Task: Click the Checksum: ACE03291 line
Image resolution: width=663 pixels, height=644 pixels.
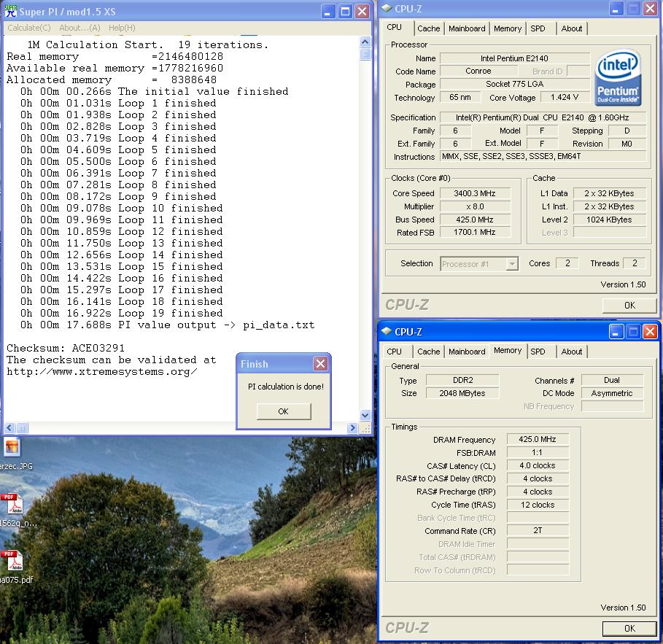Action: 66,349
